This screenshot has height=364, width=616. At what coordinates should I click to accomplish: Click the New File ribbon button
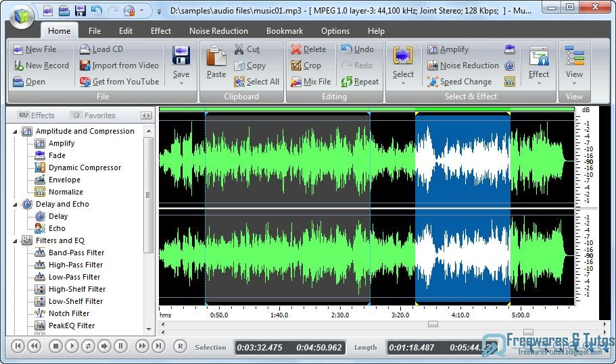35,49
